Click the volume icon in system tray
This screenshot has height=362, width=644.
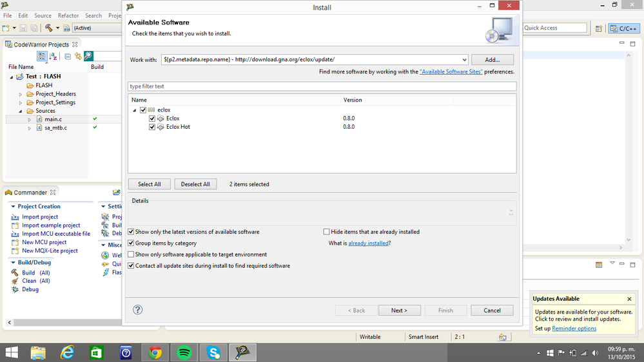coord(595,353)
